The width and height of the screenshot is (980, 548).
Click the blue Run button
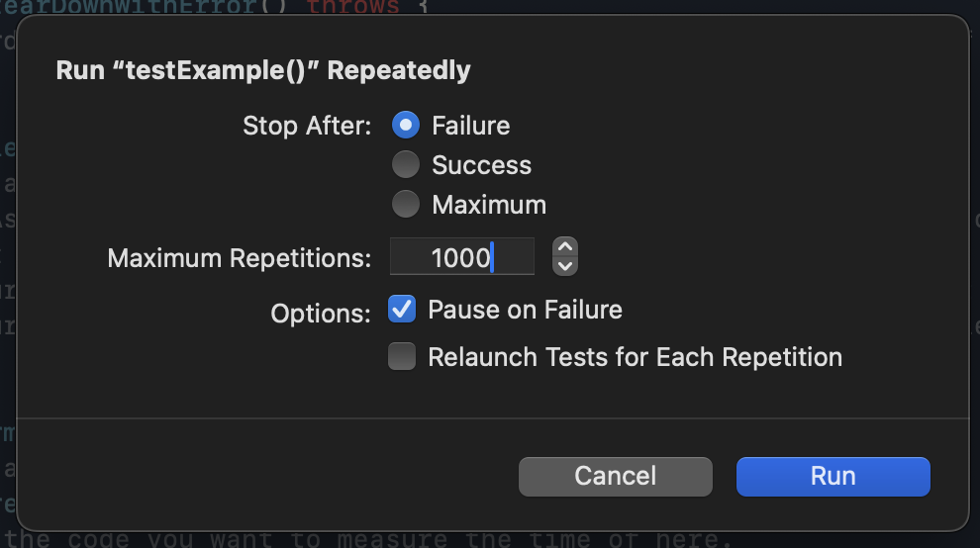click(x=833, y=477)
